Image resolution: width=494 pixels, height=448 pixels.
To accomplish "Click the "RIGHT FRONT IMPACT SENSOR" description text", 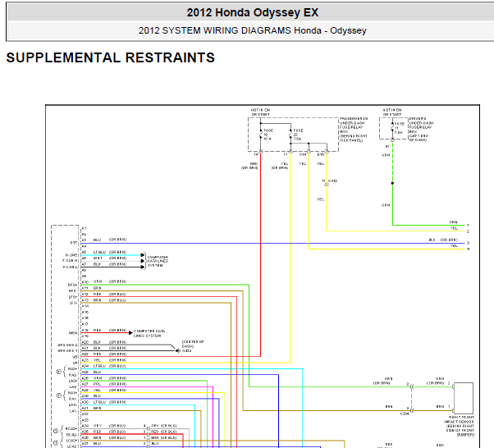I will [459, 426].
